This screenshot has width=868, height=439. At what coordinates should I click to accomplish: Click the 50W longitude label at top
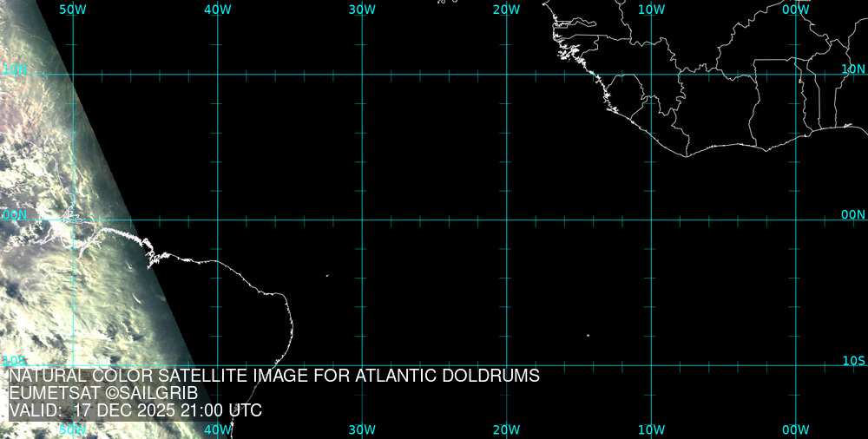73,9
